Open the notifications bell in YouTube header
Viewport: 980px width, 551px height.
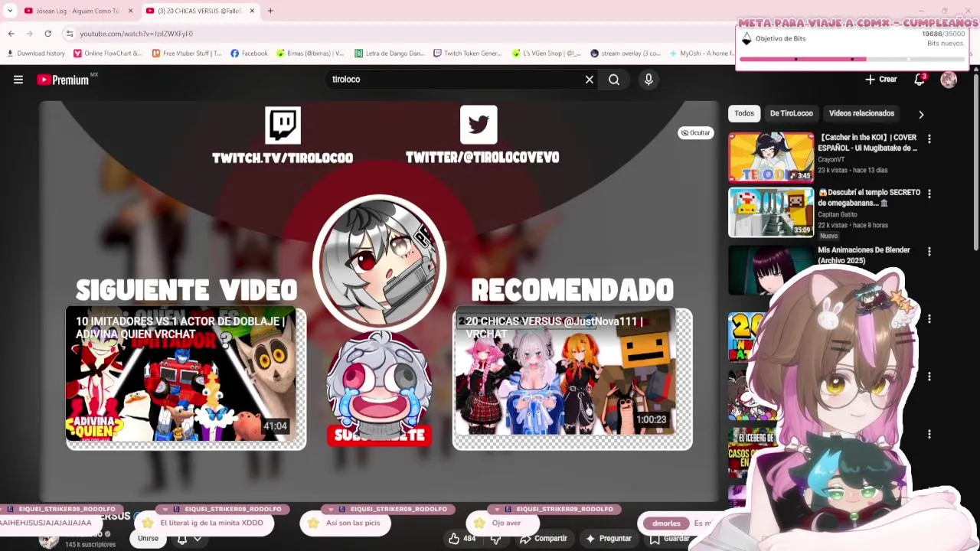coord(920,80)
